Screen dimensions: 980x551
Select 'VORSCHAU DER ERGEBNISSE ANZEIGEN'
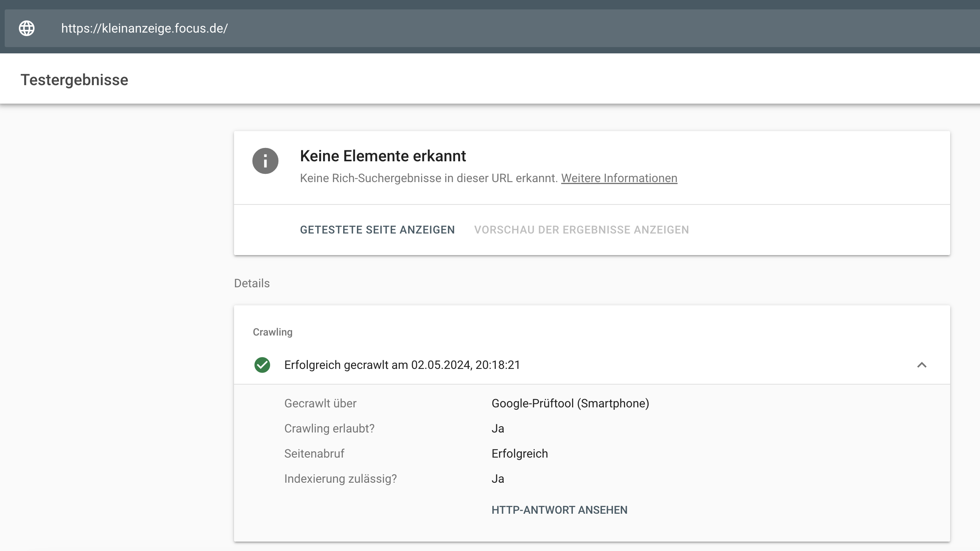pyautogui.click(x=582, y=230)
